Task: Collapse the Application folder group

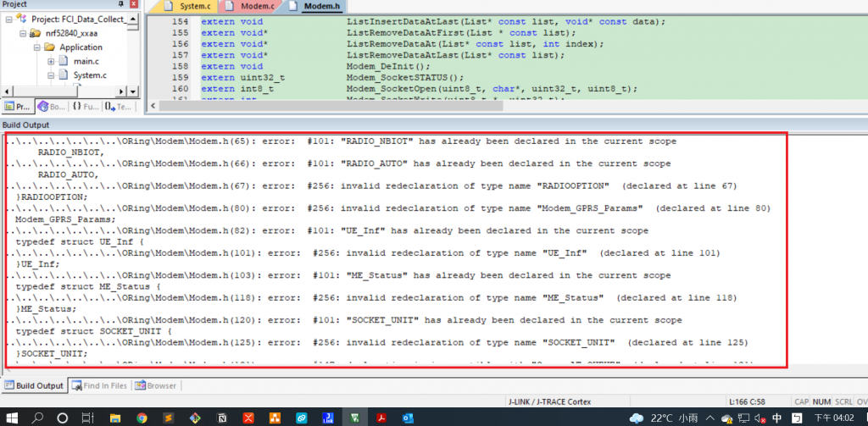Action: click(37, 47)
